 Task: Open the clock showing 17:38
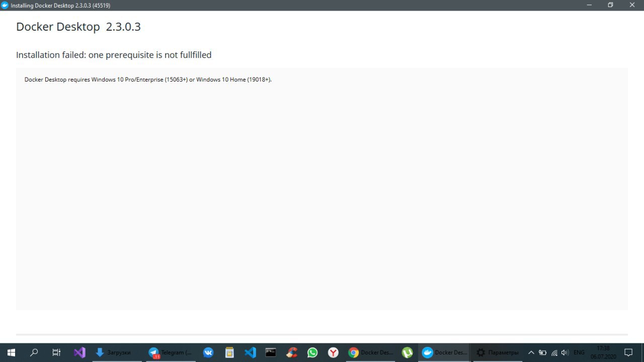coord(603,352)
